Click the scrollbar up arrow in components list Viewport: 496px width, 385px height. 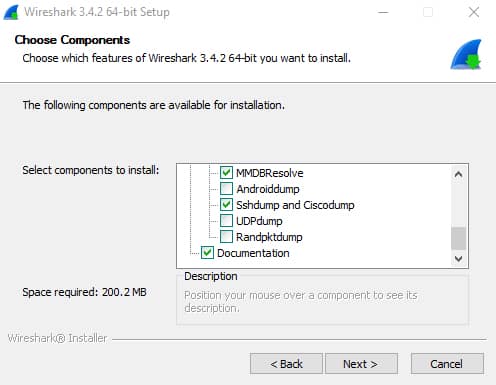pyautogui.click(x=458, y=174)
